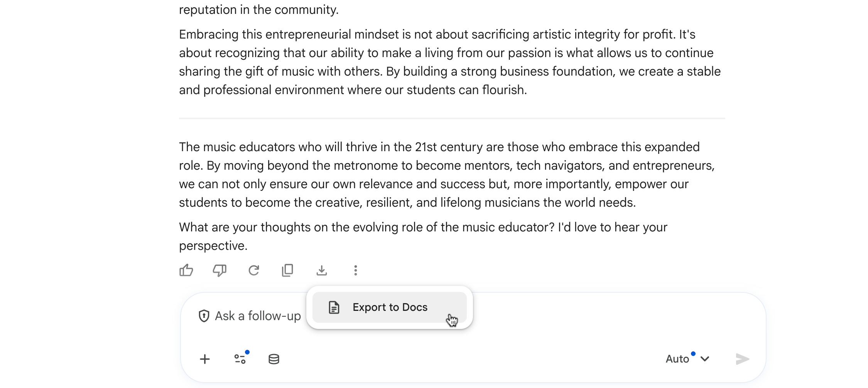This screenshot has height=388, width=868.
Task: Click the Ask a follow-up input field
Action: point(258,315)
